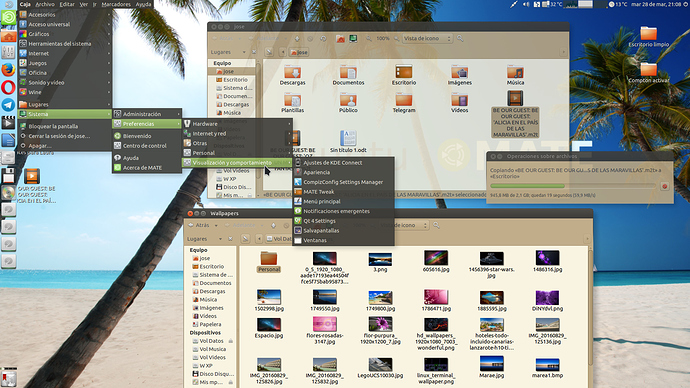Open the Imágenes folder in jose window
The width and height of the screenshot is (690, 388).
tap(459, 75)
